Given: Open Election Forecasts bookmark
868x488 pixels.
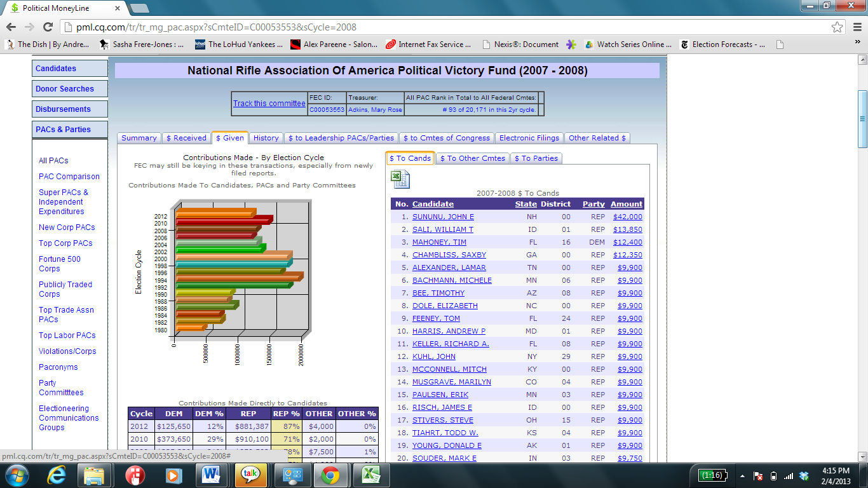Looking at the screenshot, I should (x=722, y=44).
